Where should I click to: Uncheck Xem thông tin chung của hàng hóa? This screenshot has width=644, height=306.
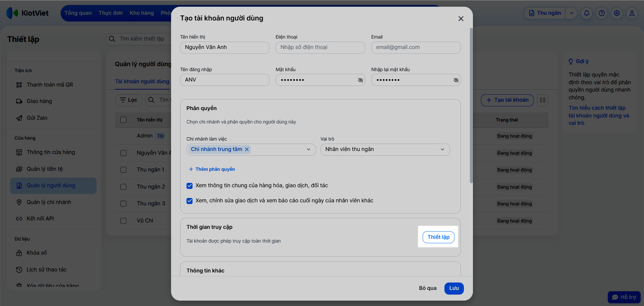tap(190, 186)
